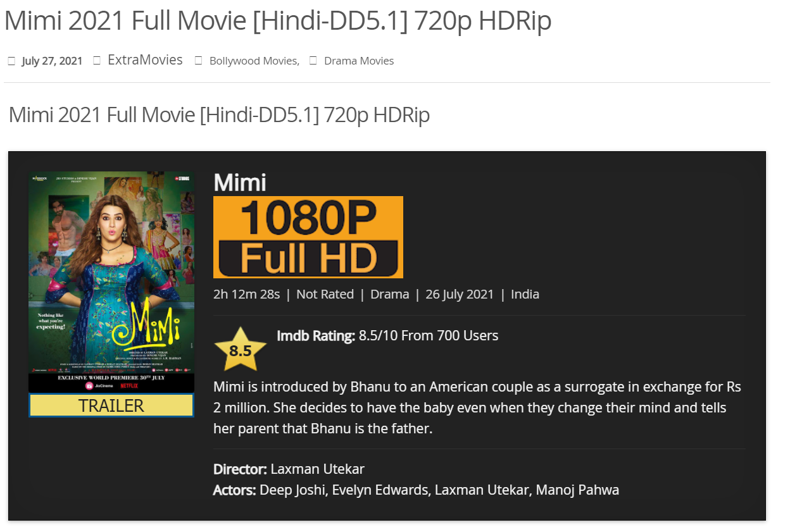Open the ExtraMovies author link
809x532 pixels.
click(x=145, y=60)
